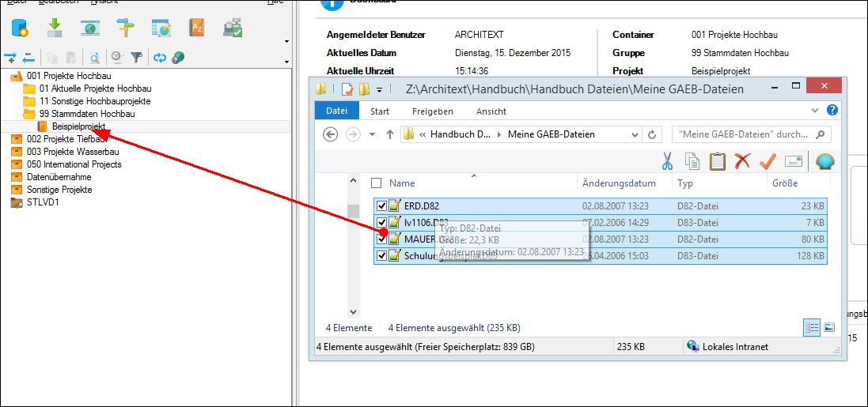Click the refresh button beside the address bar
Viewport: 868px width, 407px height.
651,134
